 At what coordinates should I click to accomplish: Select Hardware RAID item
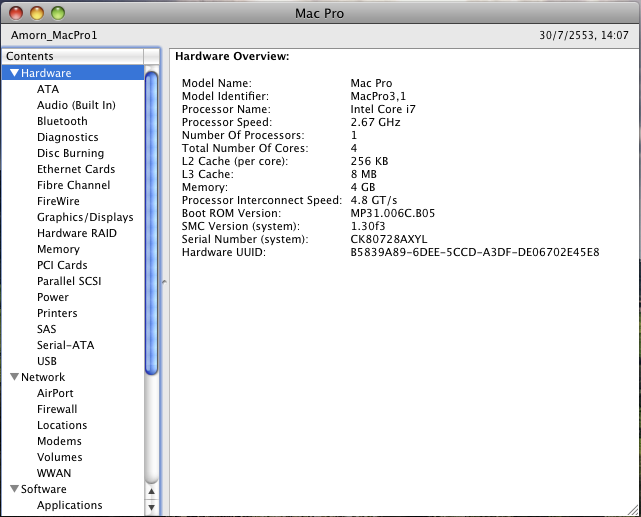[x=77, y=233]
